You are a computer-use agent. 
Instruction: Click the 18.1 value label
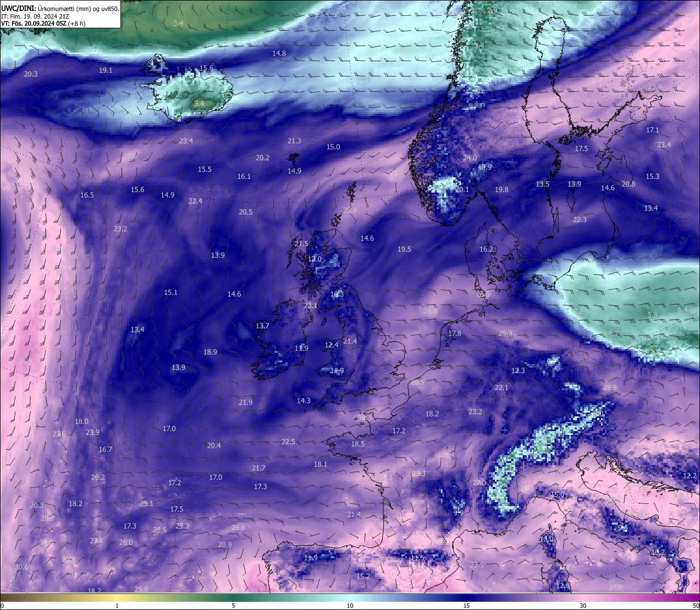(320, 464)
